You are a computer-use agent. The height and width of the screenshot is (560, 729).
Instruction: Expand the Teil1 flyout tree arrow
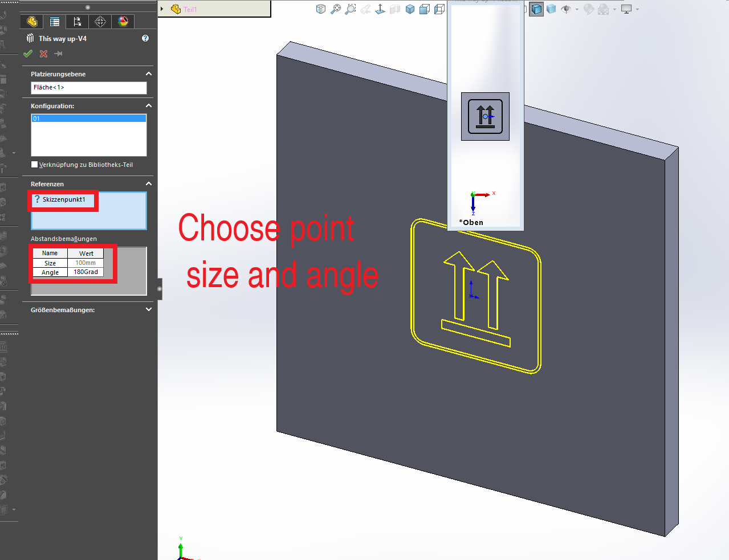[x=162, y=9]
